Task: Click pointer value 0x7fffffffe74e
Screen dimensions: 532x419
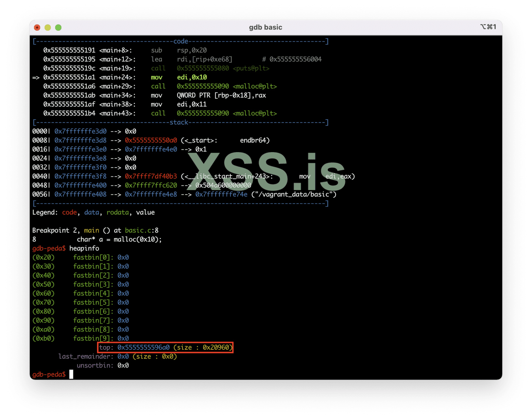Action: click(221, 195)
